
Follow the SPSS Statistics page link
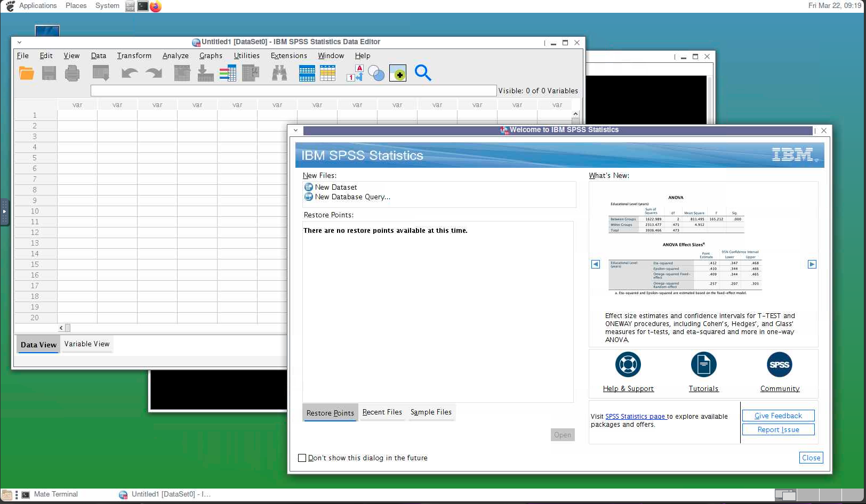coord(635,417)
